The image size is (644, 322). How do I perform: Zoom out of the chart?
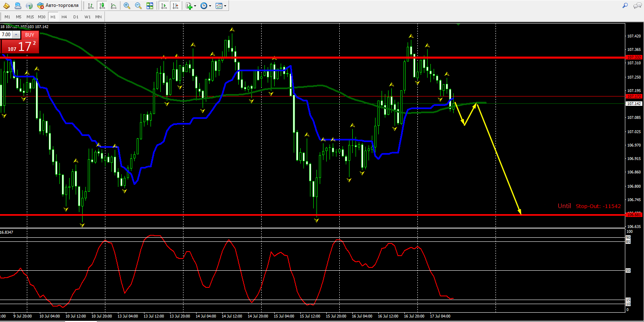(138, 6)
